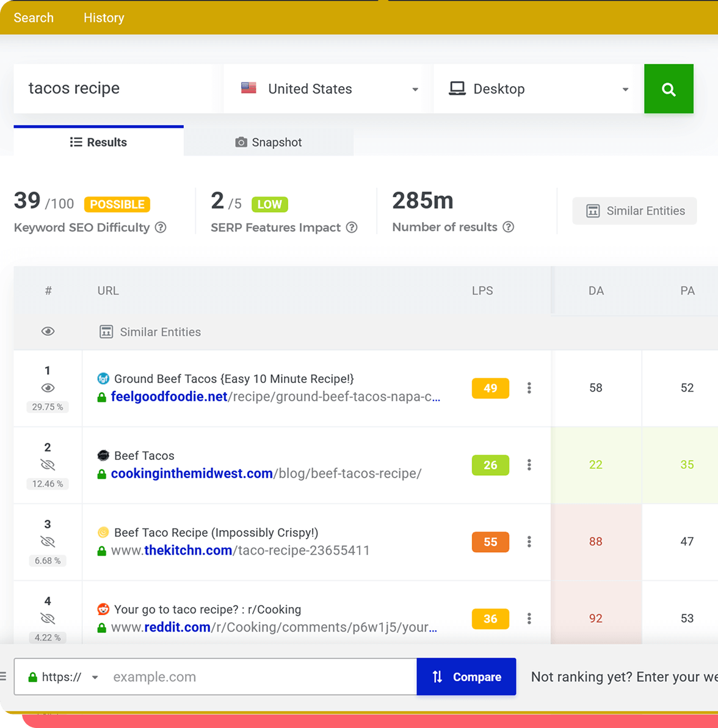Click the green search magnifier button
This screenshot has width=718, height=728.
tap(669, 89)
